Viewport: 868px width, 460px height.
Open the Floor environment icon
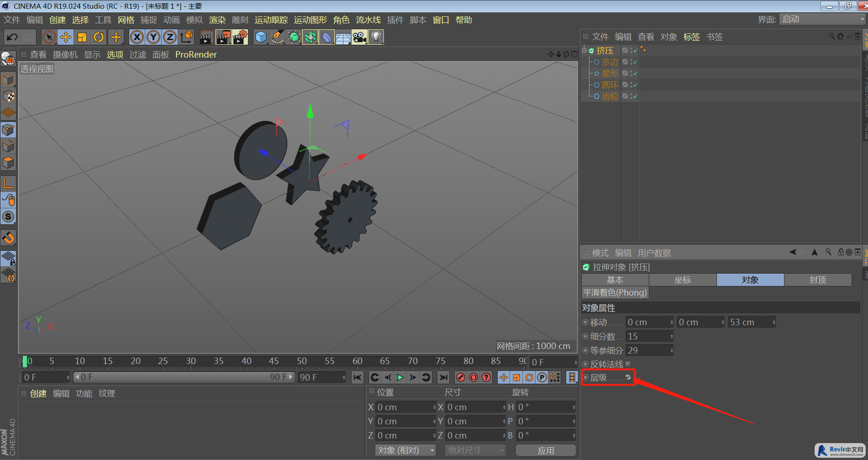[343, 37]
